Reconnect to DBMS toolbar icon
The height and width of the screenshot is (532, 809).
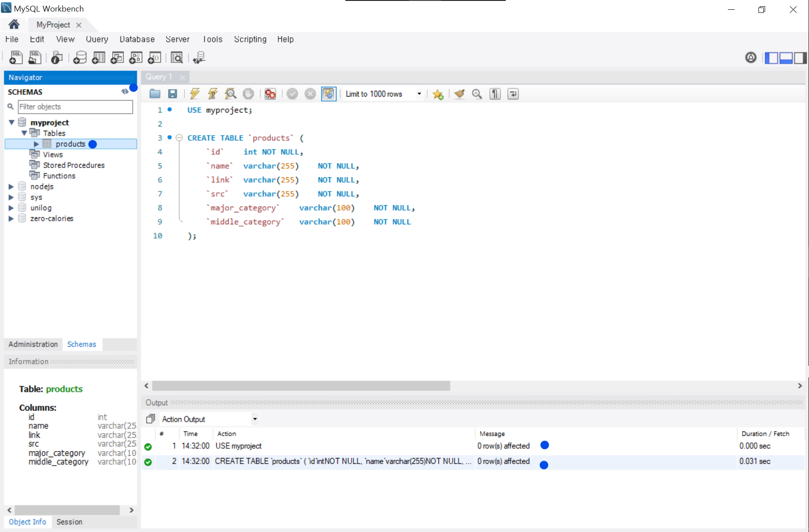(x=199, y=58)
